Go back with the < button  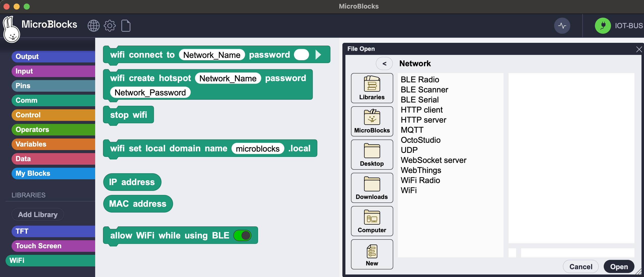(384, 64)
